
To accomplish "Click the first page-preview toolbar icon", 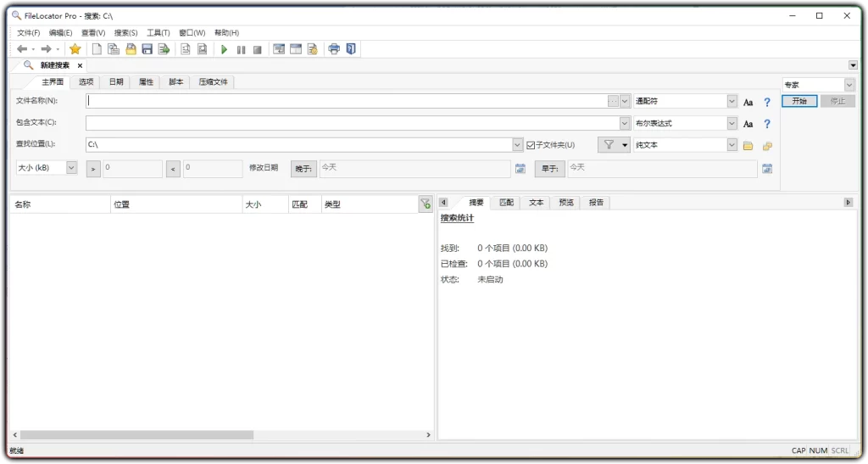I will [186, 49].
